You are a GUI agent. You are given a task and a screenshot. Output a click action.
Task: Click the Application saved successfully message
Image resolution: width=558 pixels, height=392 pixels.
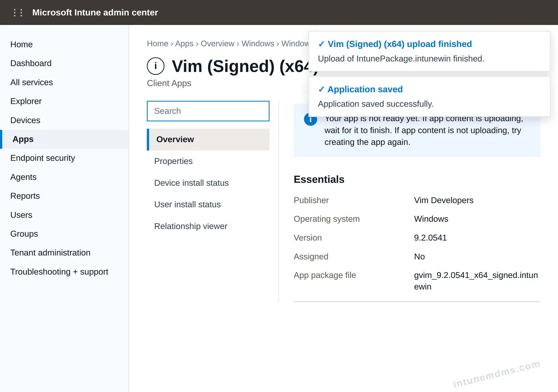coord(376,104)
